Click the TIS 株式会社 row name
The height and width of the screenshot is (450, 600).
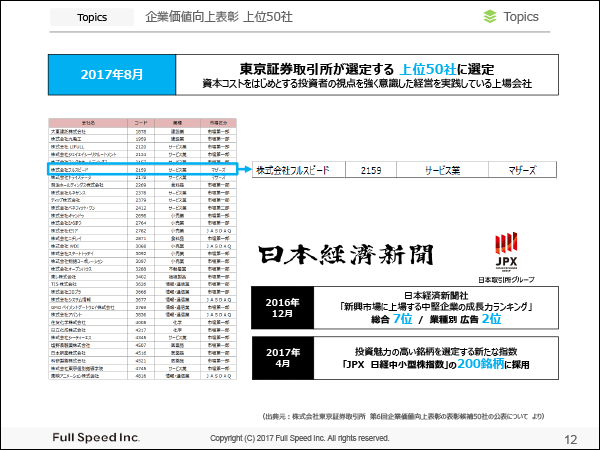(64, 284)
